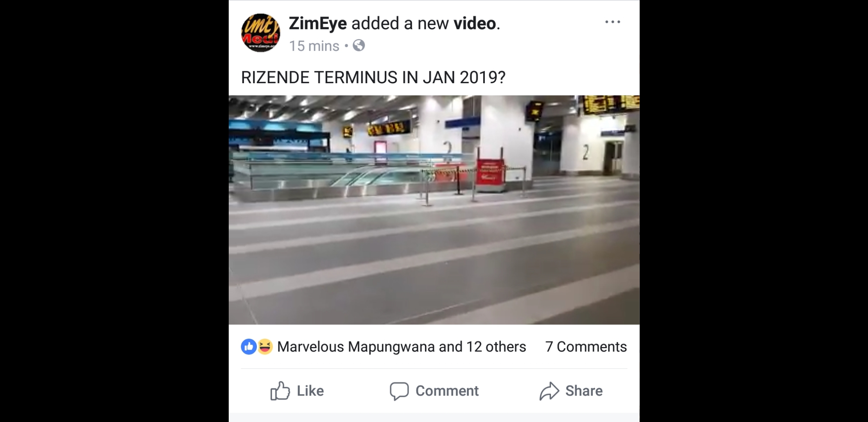Click the ZimEye profile picture
The height and width of the screenshot is (422, 868).
tap(260, 33)
